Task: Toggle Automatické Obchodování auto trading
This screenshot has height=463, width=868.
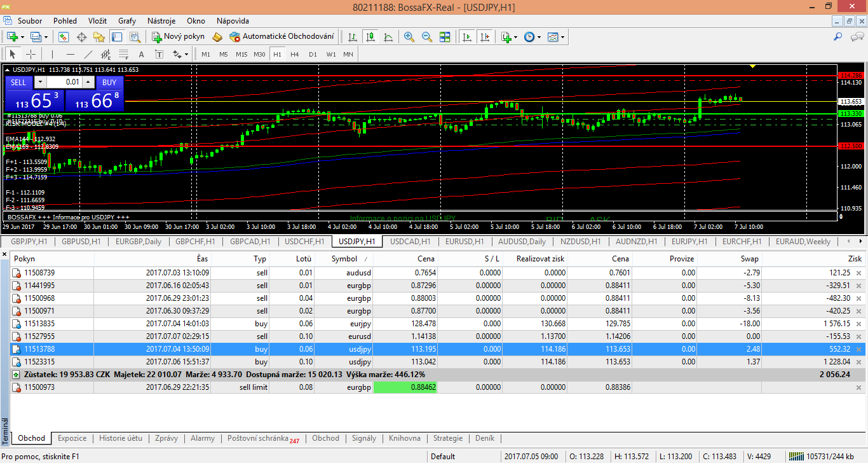Action: [281, 37]
